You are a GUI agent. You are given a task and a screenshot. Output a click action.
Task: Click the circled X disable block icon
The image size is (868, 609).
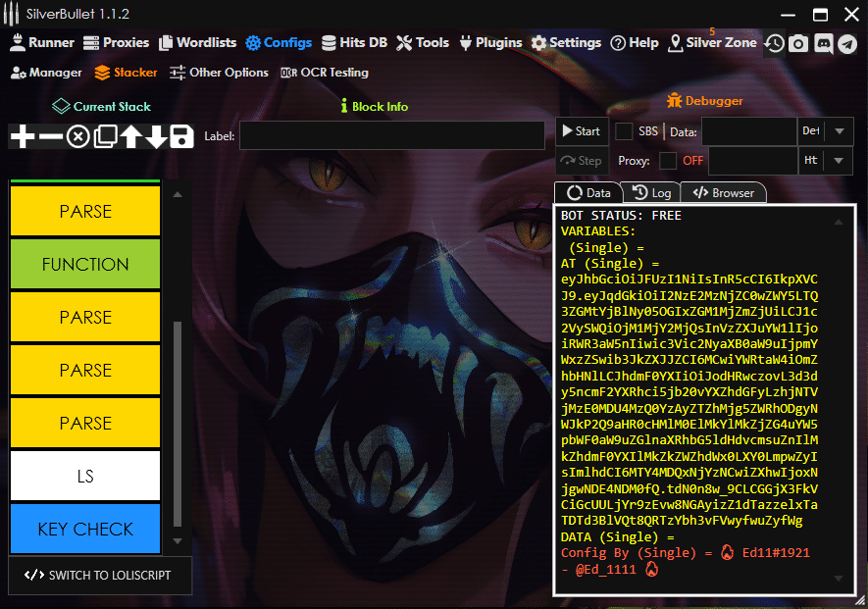[77, 136]
